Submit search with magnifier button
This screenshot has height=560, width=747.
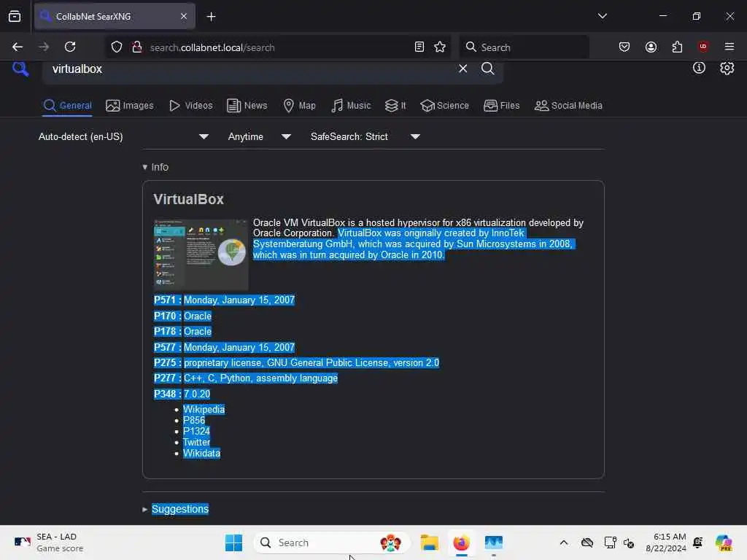pos(487,69)
